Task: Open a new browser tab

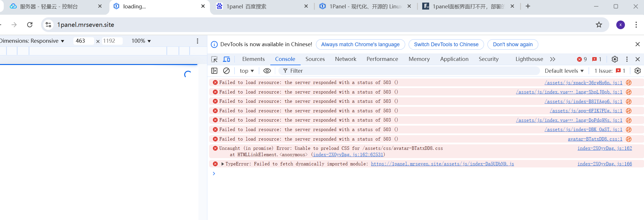Action: 528,6
